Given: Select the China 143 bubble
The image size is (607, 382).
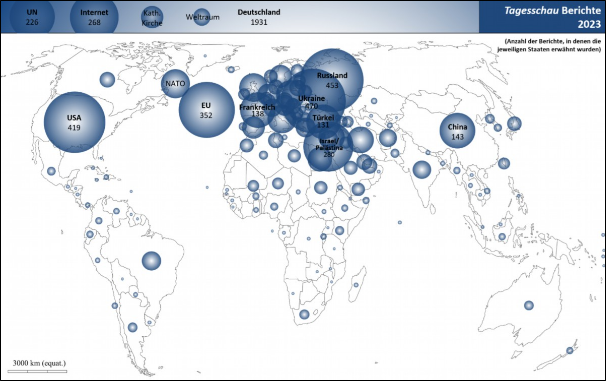Looking at the screenshot, I should [x=457, y=131].
